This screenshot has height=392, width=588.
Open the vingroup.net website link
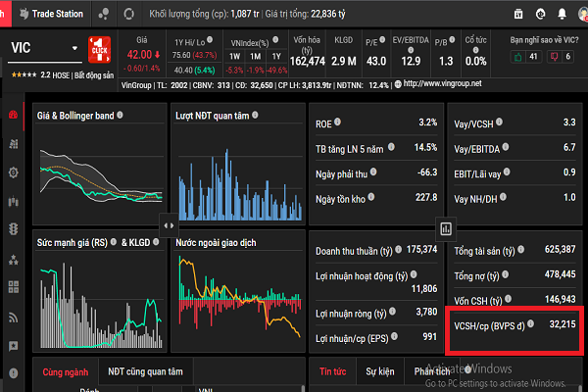pos(442,83)
